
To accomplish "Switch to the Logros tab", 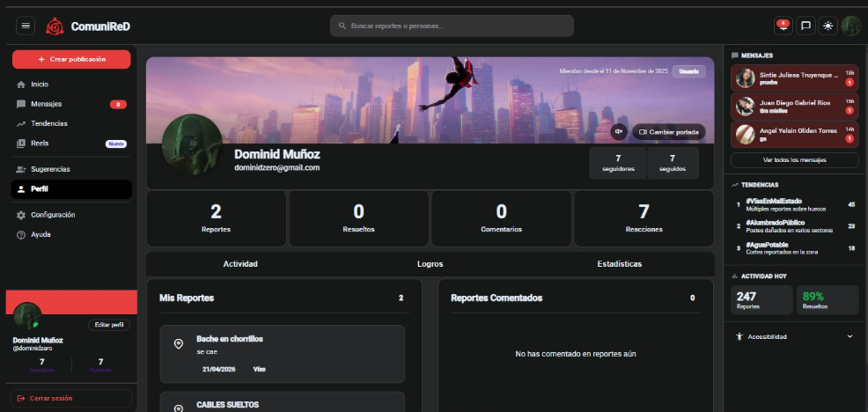I will pos(430,264).
